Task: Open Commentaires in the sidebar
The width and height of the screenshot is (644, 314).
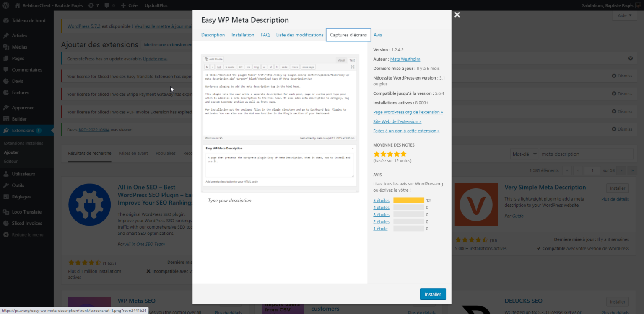Action: click(x=27, y=69)
